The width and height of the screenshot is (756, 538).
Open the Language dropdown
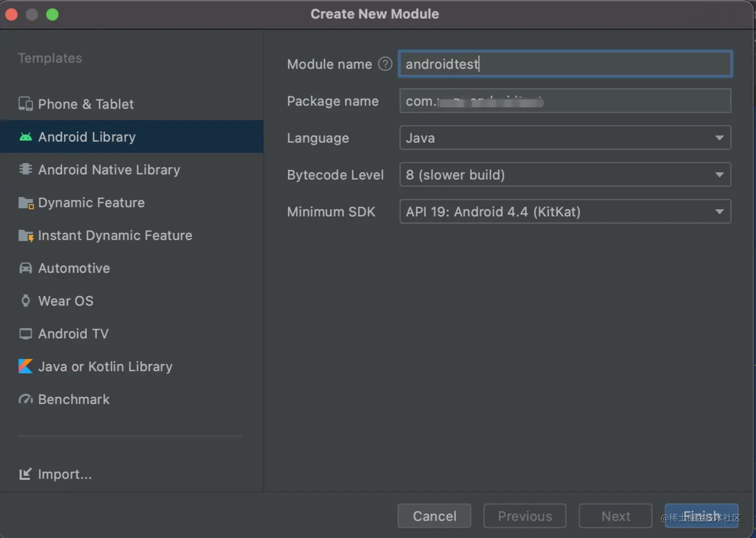(x=719, y=138)
